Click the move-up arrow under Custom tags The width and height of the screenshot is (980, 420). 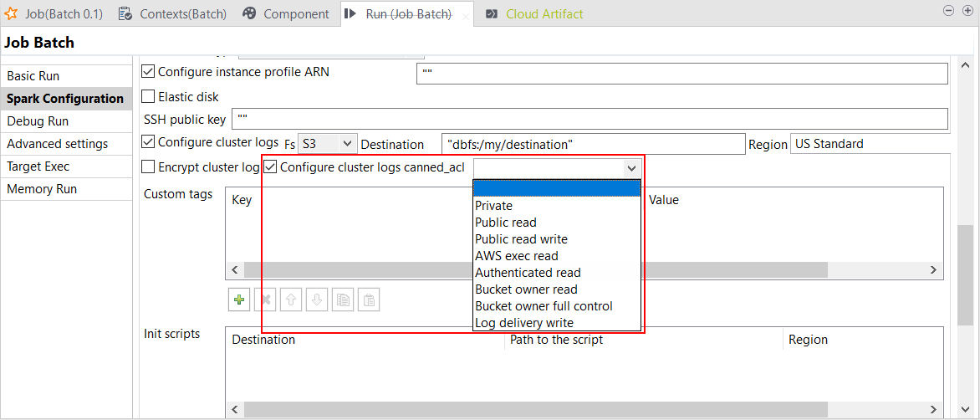coord(291,300)
